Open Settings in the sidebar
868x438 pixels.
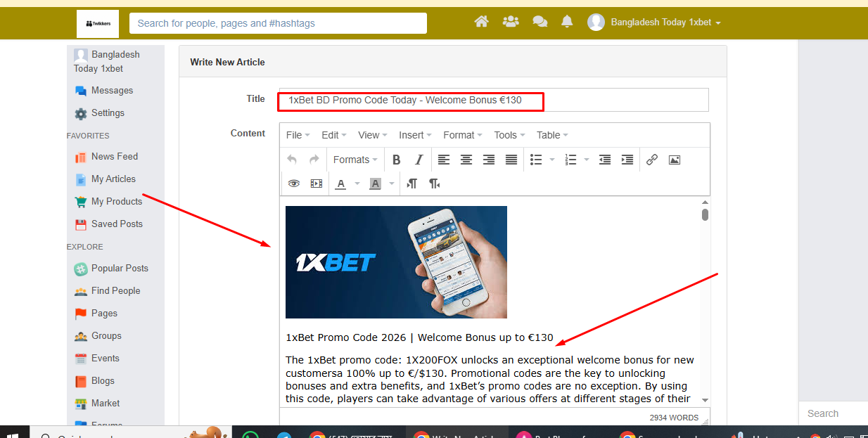point(108,113)
